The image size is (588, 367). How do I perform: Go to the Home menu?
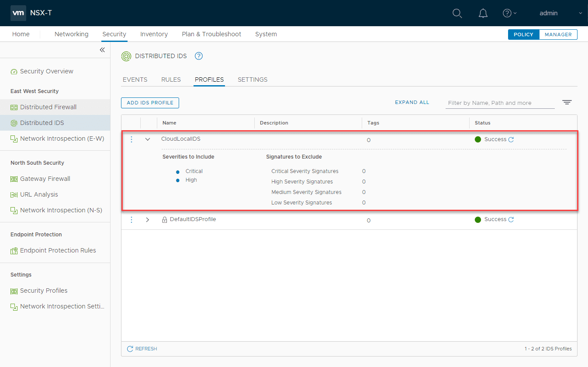point(21,34)
